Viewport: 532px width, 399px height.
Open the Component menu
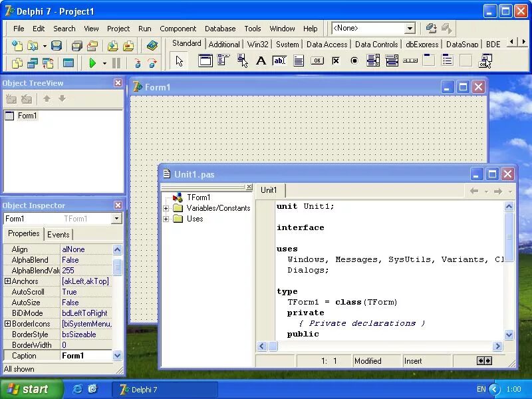178,29
